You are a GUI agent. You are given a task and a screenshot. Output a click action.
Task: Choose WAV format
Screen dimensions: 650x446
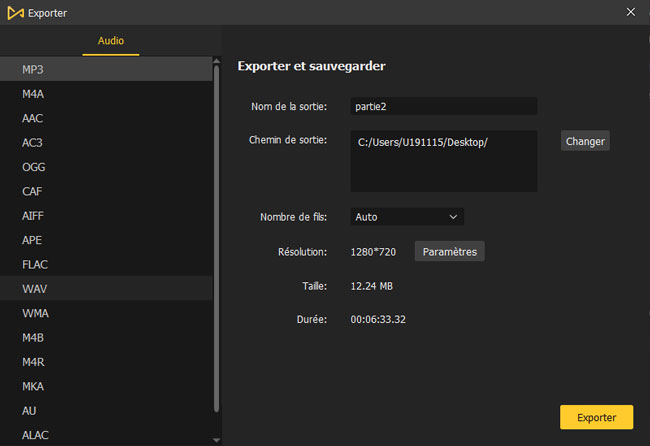[106, 288]
